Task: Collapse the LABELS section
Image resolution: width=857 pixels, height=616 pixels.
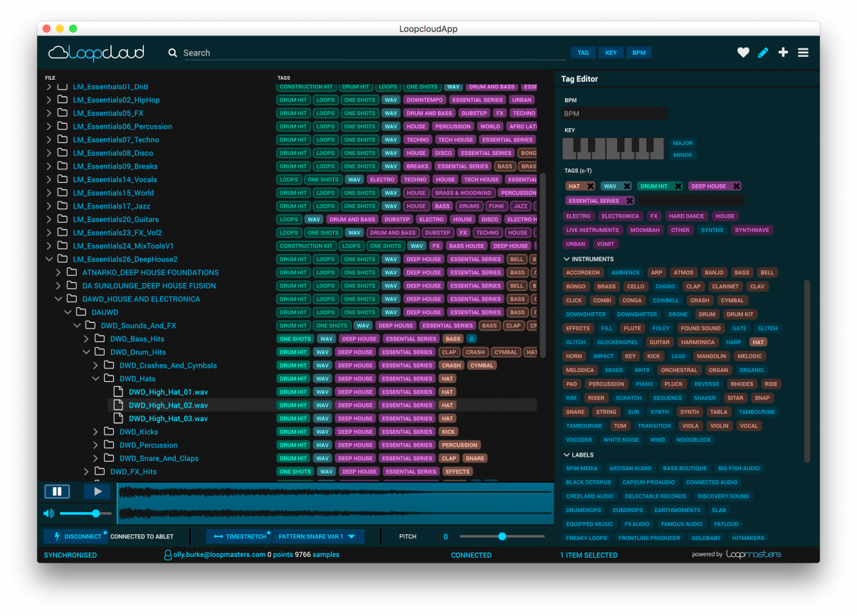Action: coord(567,455)
